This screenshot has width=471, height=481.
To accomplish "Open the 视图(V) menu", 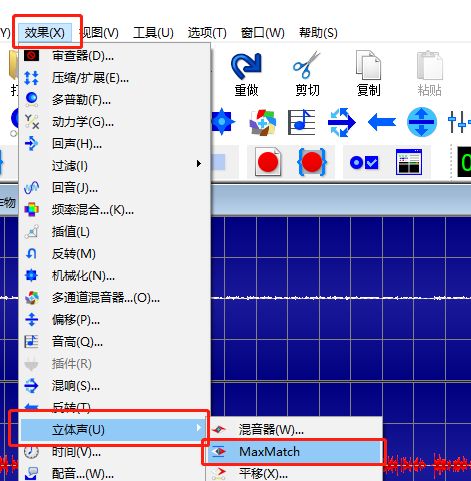I will [x=99, y=33].
